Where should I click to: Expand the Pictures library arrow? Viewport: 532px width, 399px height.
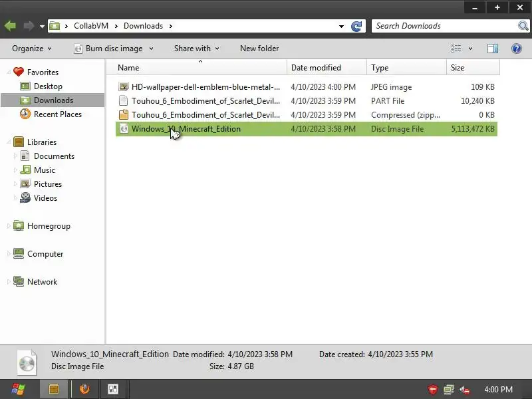15,184
